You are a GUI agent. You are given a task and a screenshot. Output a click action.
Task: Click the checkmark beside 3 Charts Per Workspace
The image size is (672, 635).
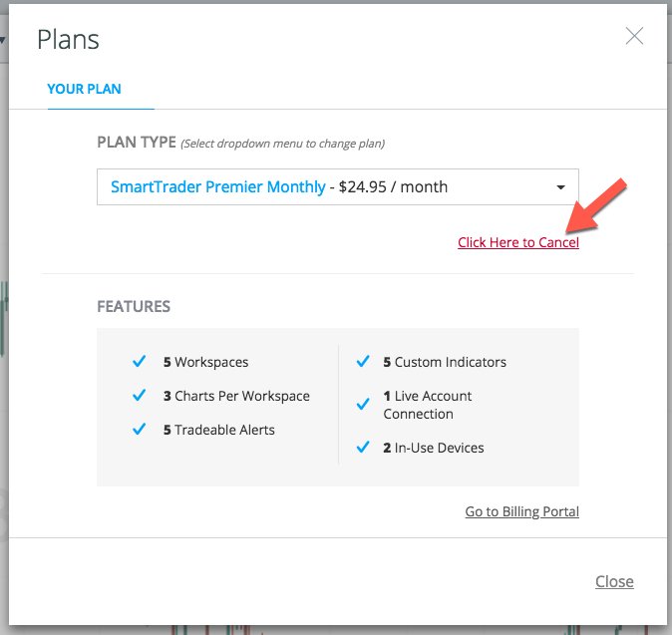point(140,395)
